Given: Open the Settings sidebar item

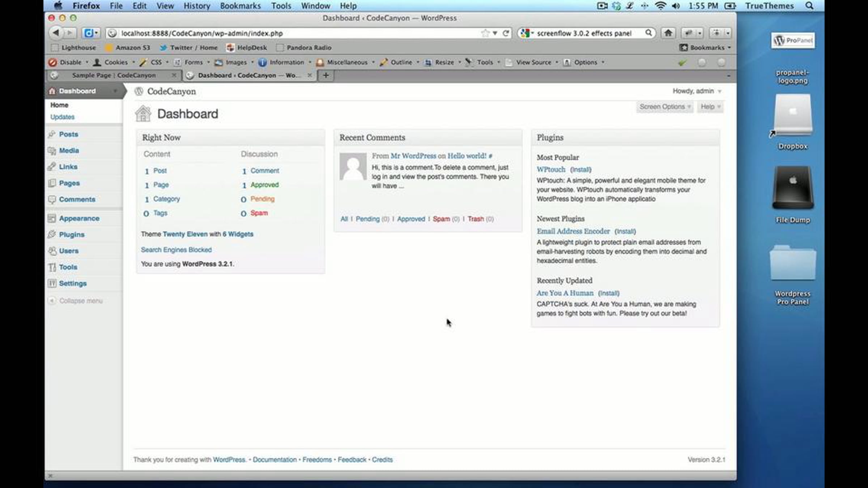Looking at the screenshot, I should click(73, 283).
